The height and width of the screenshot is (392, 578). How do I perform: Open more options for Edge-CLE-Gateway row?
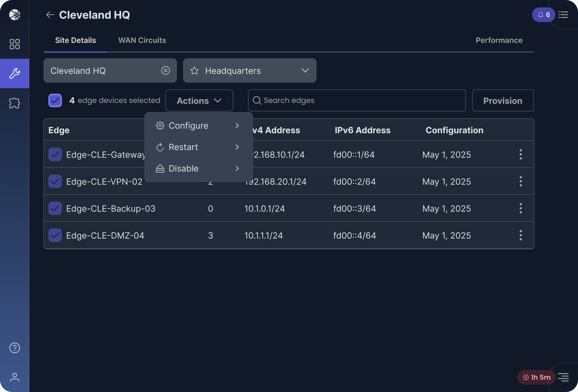point(521,155)
